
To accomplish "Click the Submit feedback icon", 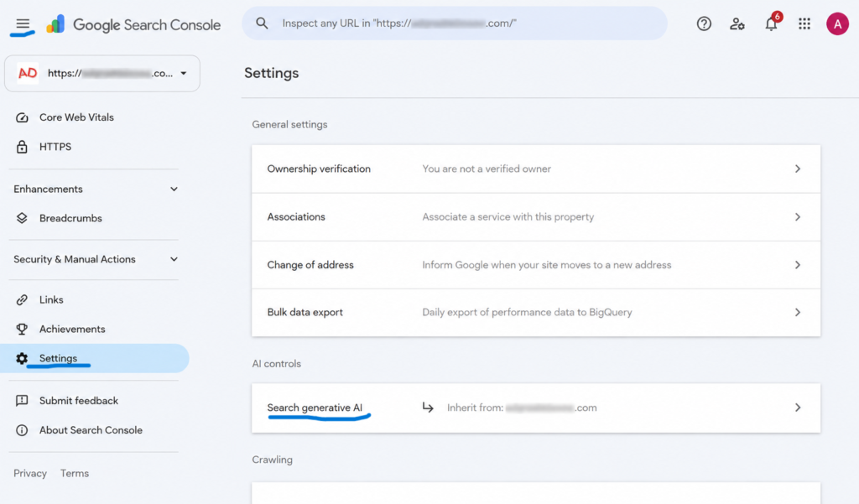I will [x=22, y=401].
